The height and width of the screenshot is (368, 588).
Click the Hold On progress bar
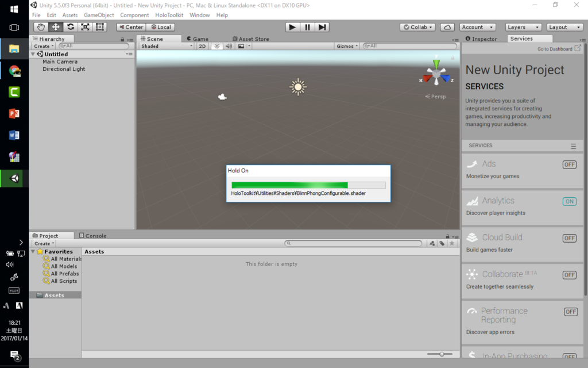[308, 185]
